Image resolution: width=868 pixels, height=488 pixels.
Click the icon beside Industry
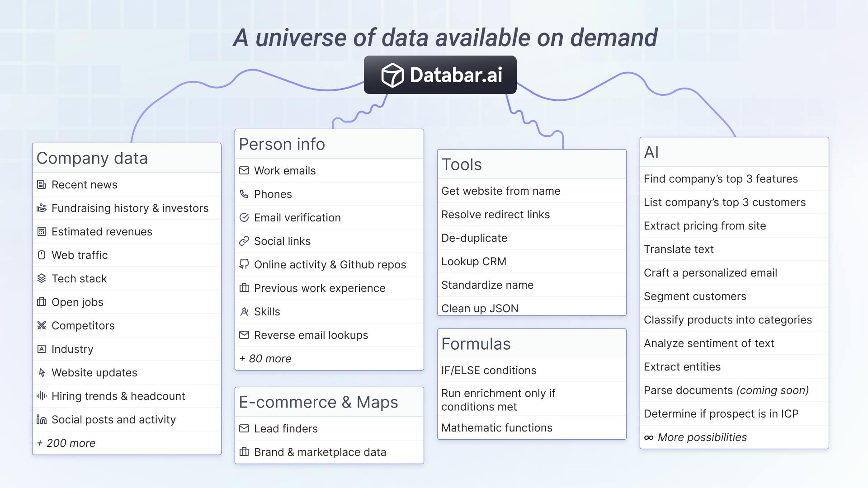pyautogui.click(x=42, y=349)
